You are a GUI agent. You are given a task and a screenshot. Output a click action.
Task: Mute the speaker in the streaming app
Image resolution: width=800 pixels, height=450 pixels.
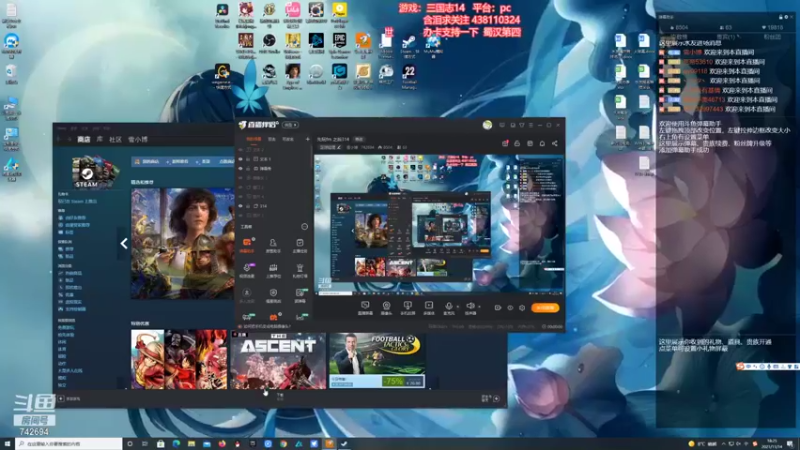(x=470, y=307)
